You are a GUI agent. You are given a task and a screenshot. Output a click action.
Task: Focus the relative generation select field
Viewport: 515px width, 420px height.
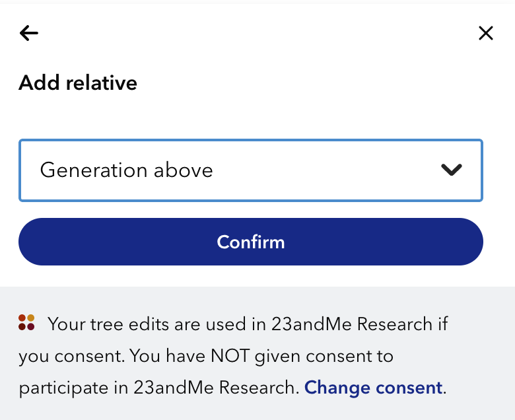pos(251,170)
